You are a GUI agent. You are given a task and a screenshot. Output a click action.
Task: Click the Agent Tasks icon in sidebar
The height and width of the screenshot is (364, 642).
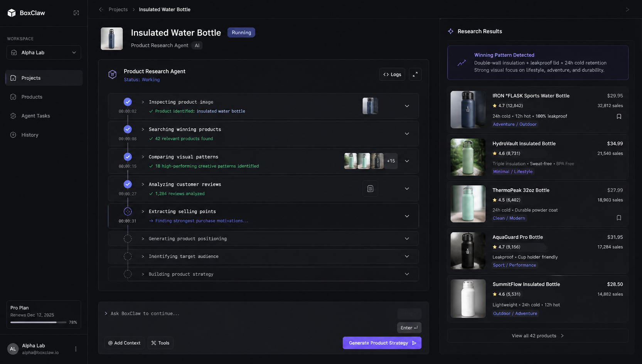[x=13, y=116]
